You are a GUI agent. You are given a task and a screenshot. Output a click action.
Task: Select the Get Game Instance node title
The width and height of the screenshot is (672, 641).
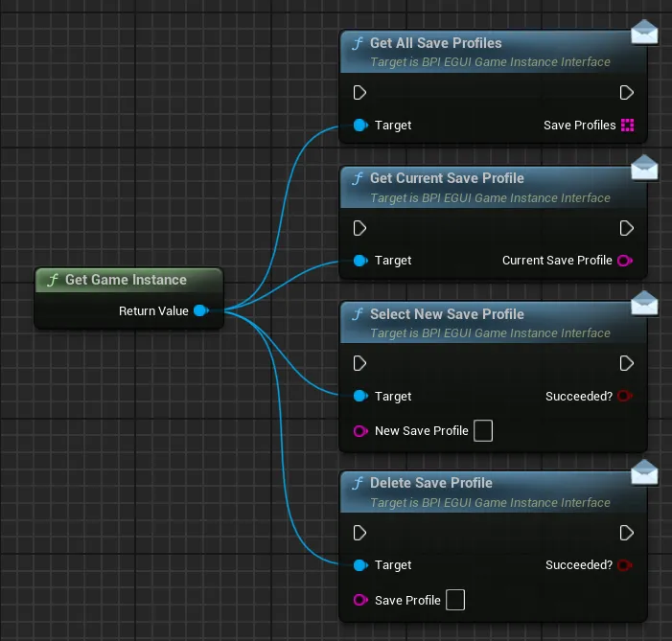point(126,280)
